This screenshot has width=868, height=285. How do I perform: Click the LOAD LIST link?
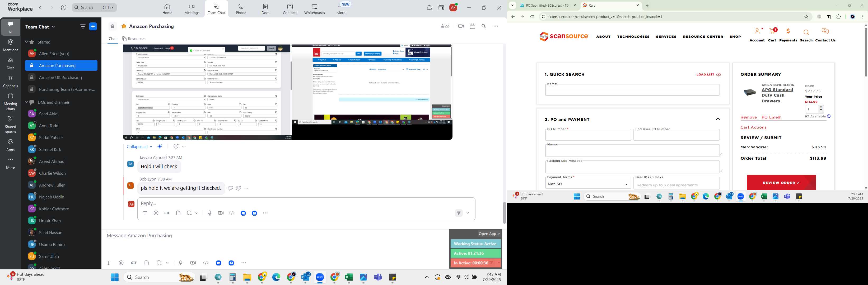click(709, 75)
